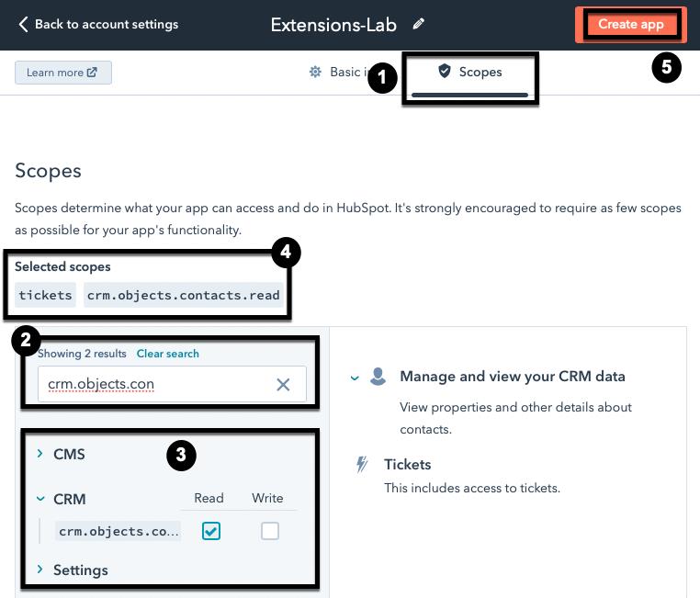
Task: Select the Scopes tab
Action: (469, 74)
